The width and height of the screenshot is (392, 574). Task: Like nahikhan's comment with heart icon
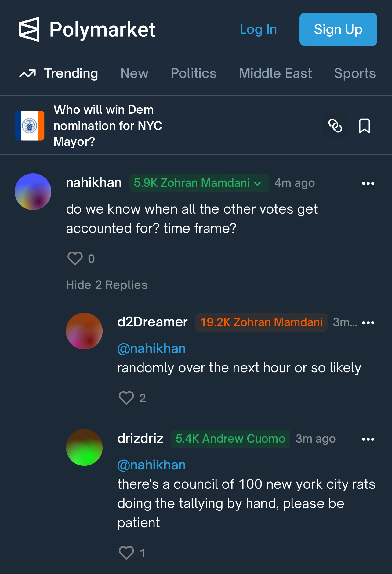click(75, 259)
